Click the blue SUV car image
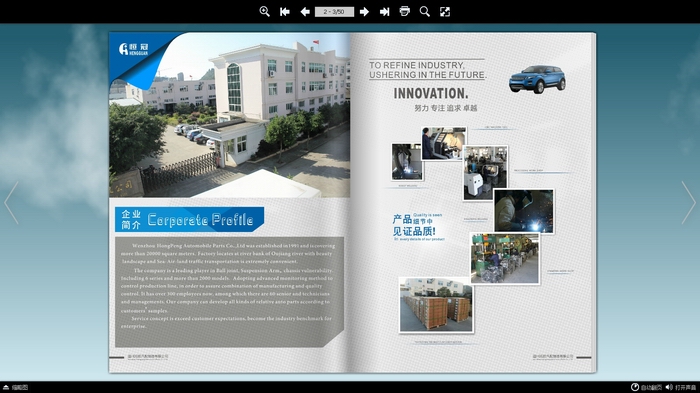 [537, 79]
